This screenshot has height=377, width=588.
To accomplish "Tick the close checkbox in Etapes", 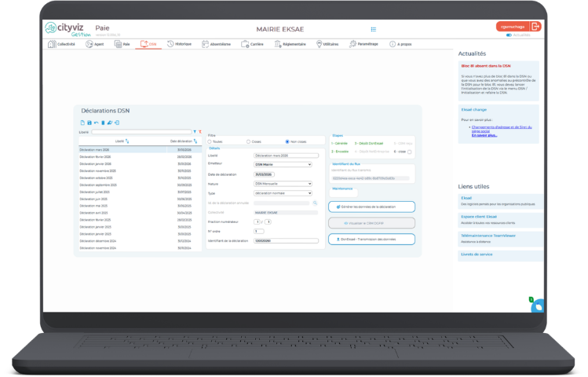I will coord(409,152).
